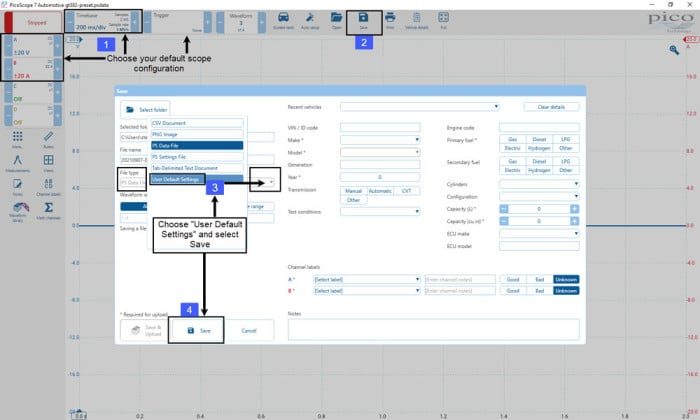Open the Waveform library tool
Screen dimensions: 700x420
[19, 212]
